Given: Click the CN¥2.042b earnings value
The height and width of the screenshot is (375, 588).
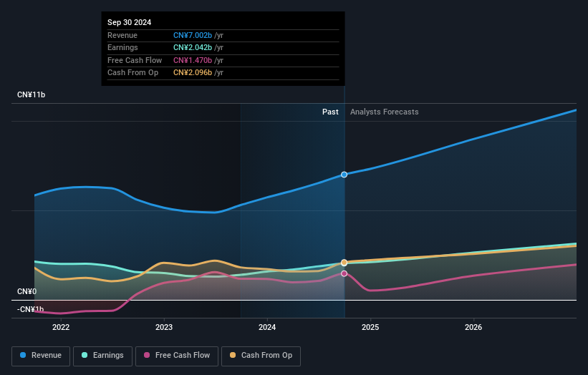Looking at the screenshot, I should click(193, 47).
